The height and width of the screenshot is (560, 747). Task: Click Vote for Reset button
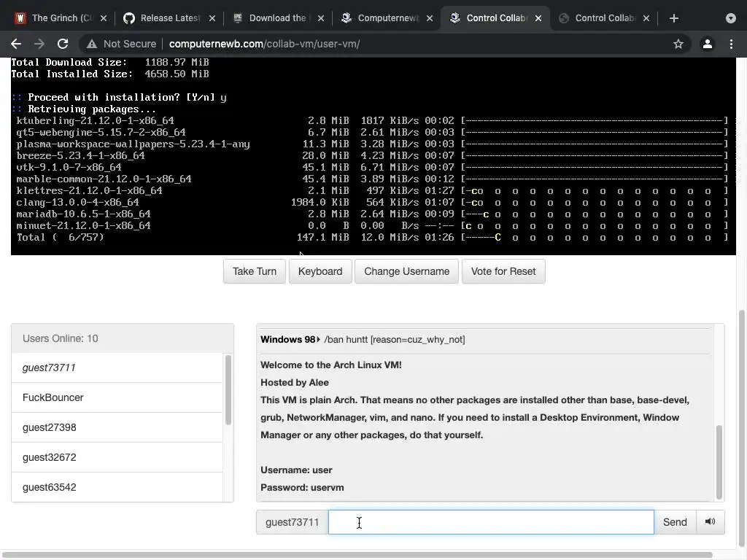coord(503,271)
